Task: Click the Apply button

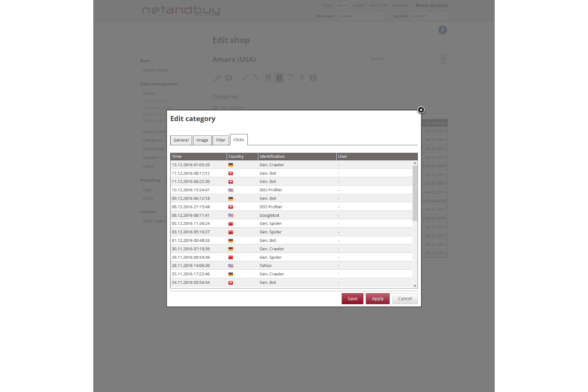Action: click(x=377, y=299)
